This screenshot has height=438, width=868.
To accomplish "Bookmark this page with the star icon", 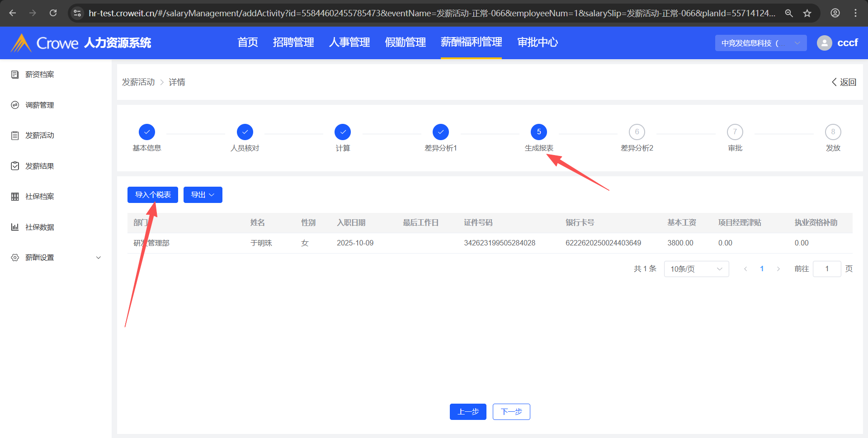I will tap(807, 13).
